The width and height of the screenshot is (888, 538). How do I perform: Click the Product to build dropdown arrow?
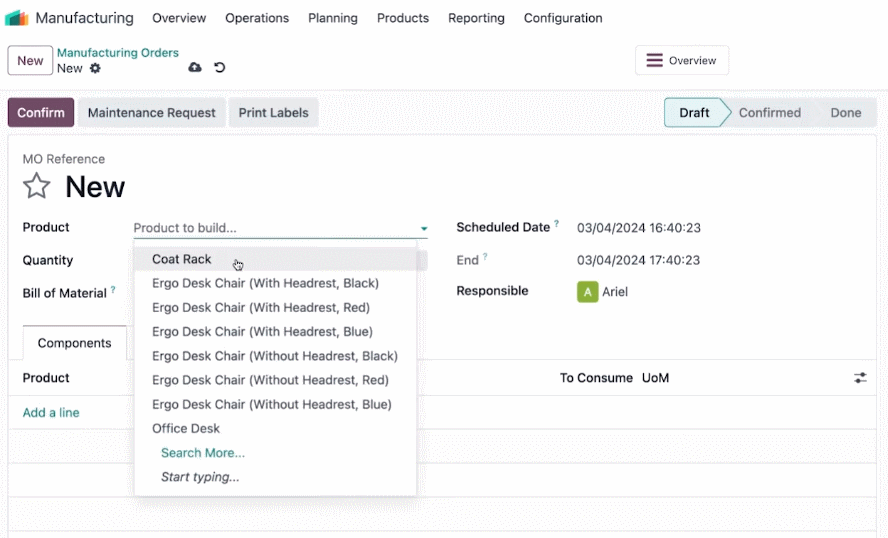(424, 228)
